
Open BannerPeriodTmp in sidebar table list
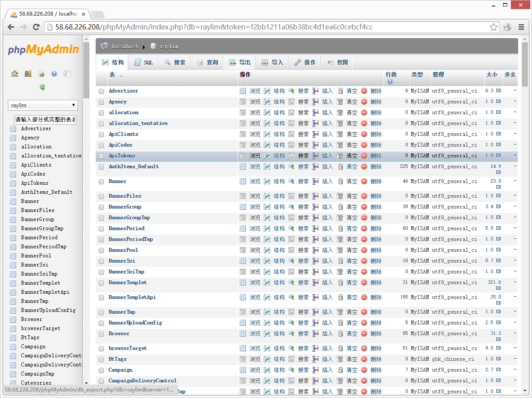pos(44,247)
